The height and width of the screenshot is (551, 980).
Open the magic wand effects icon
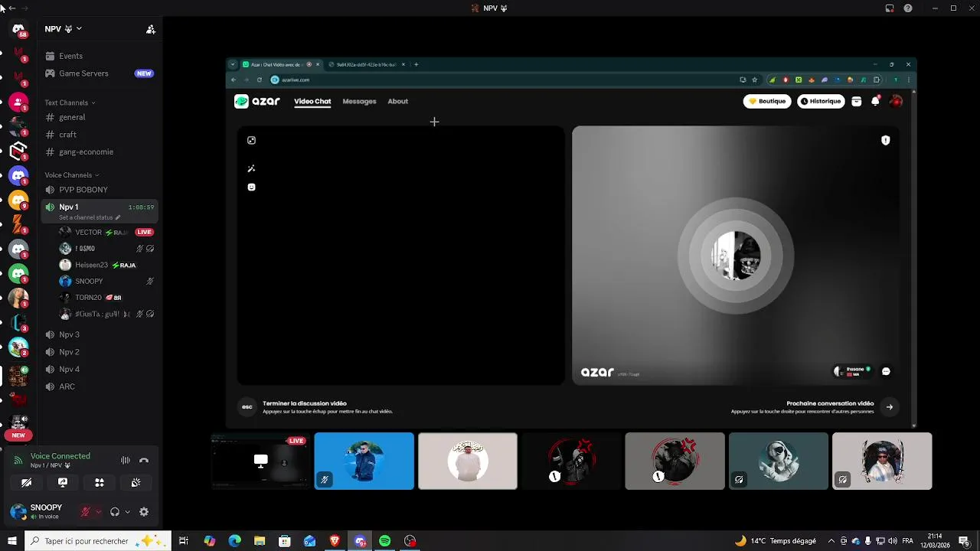coord(251,168)
